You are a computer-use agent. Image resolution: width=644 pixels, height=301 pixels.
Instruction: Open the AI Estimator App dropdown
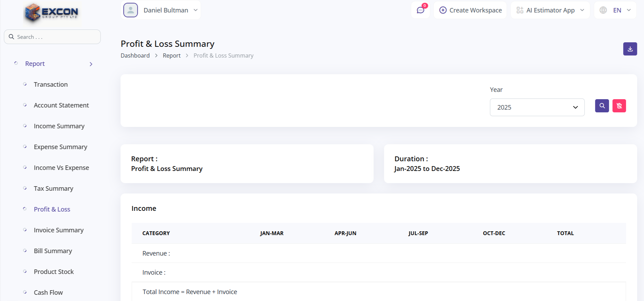coord(550,10)
